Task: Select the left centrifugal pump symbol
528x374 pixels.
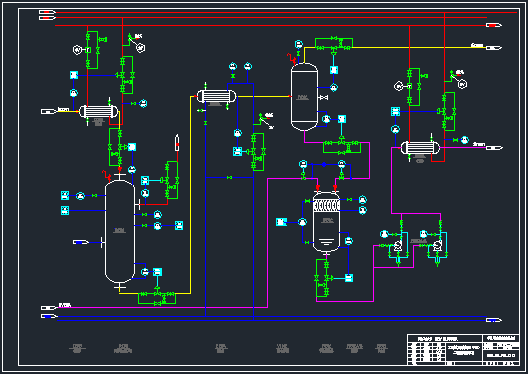Action: [398, 246]
